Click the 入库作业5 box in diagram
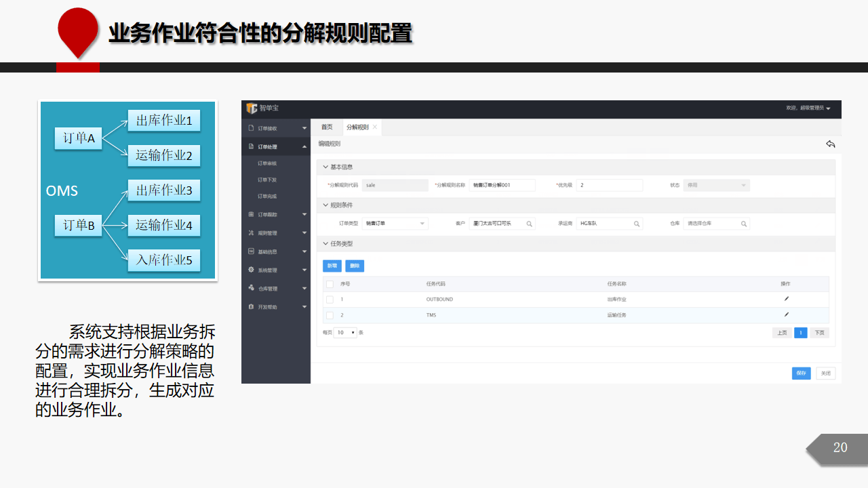The width and height of the screenshot is (868, 488). pyautogui.click(x=164, y=260)
